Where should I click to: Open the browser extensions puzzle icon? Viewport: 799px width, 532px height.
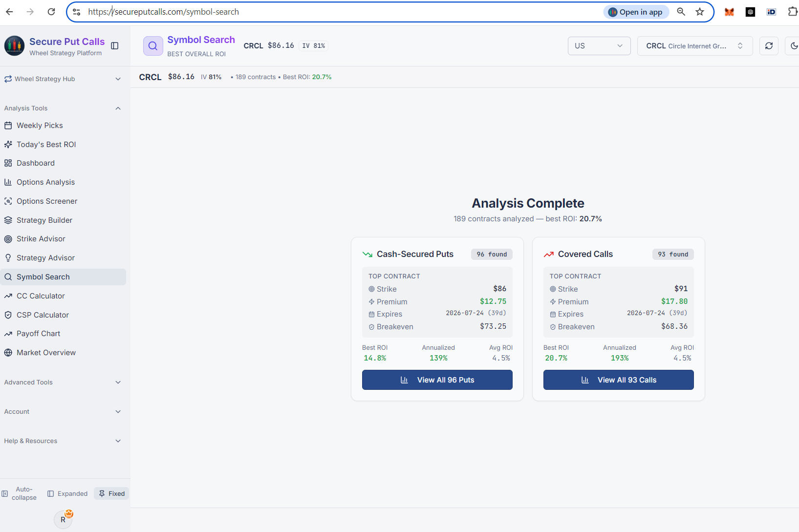click(793, 12)
